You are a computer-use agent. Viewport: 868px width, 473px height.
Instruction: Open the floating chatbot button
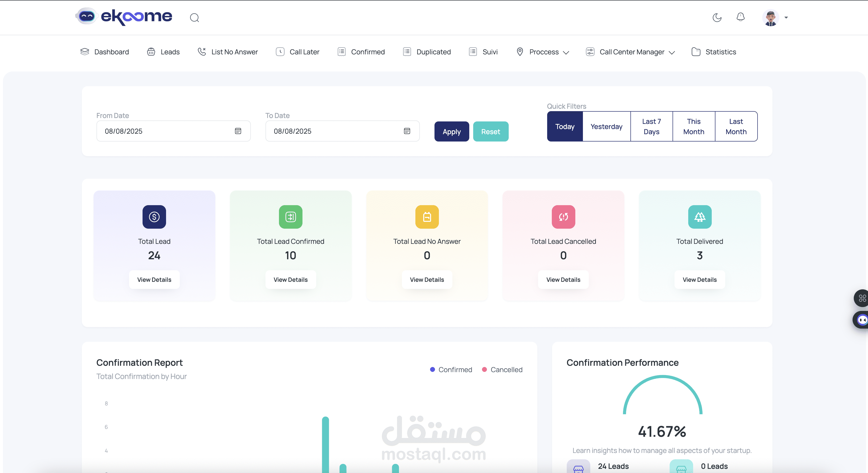861,320
